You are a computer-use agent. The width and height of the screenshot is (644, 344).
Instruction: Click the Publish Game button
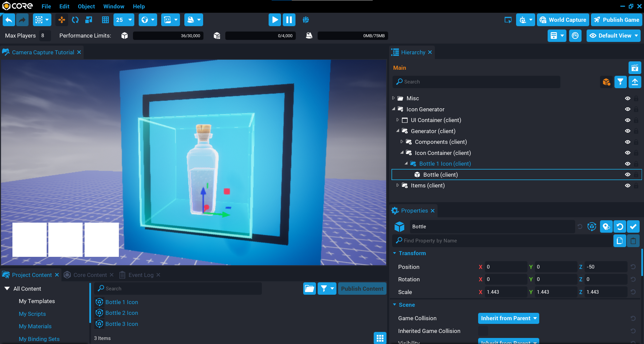pyautogui.click(x=616, y=20)
